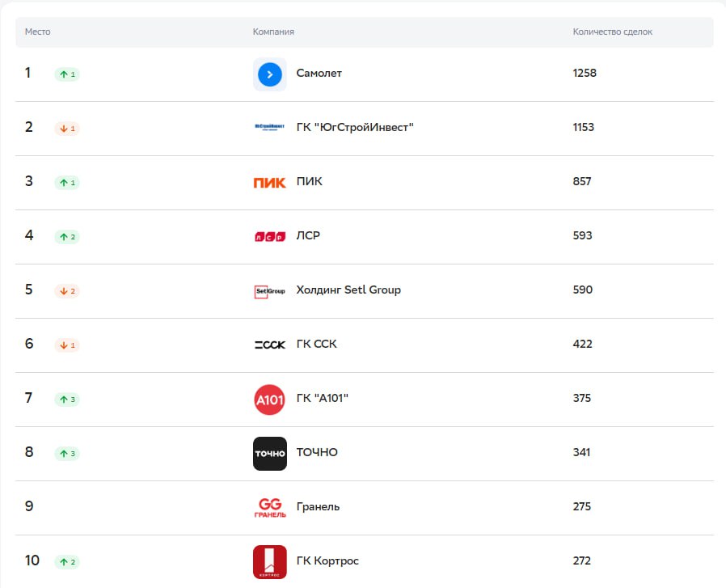Viewport: 726px width, 588px height.
Task: Click the black ТОЧНО logo
Action: (269, 454)
